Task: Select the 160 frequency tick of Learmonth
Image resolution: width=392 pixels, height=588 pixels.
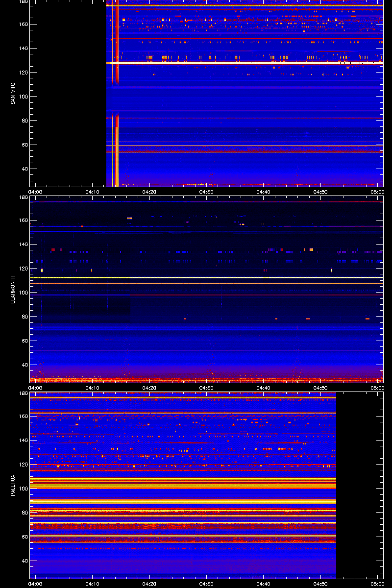Action: tap(23, 220)
